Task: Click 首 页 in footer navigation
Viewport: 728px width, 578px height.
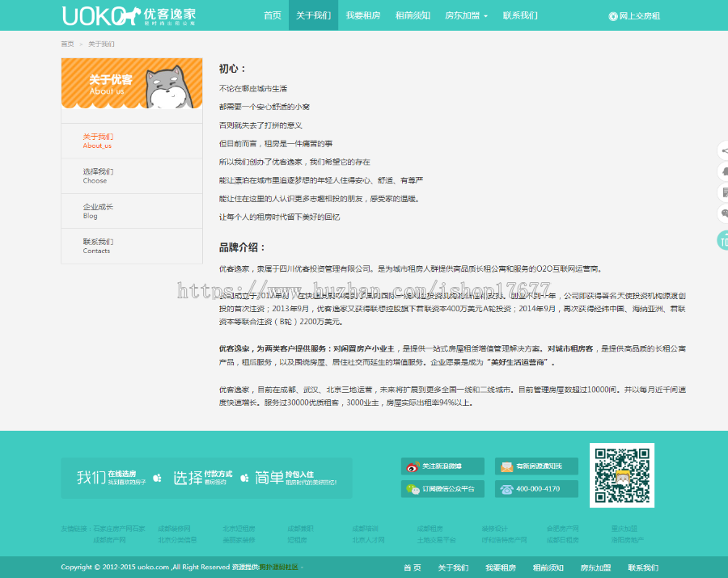Action: (x=413, y=567)
